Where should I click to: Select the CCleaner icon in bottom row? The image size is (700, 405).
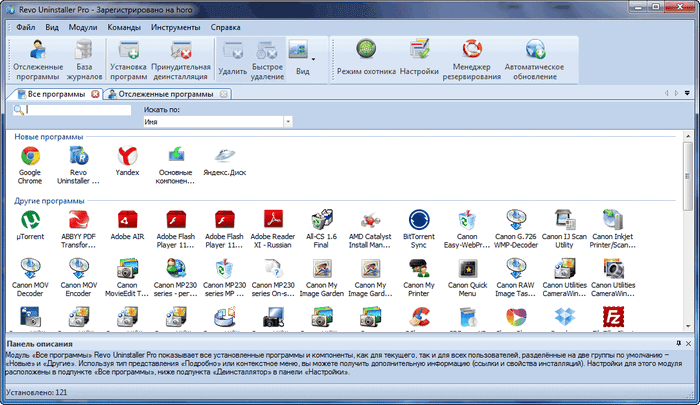[x=419, y=318]
